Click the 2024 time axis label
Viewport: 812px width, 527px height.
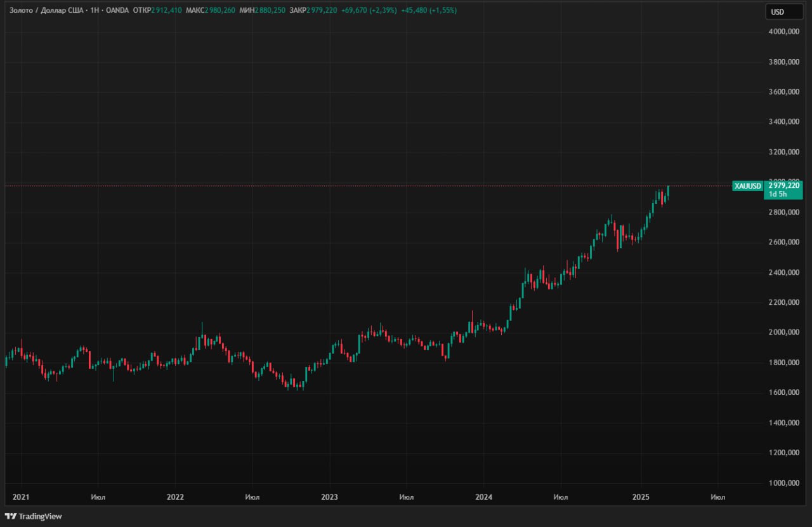[x=483, y=497]
